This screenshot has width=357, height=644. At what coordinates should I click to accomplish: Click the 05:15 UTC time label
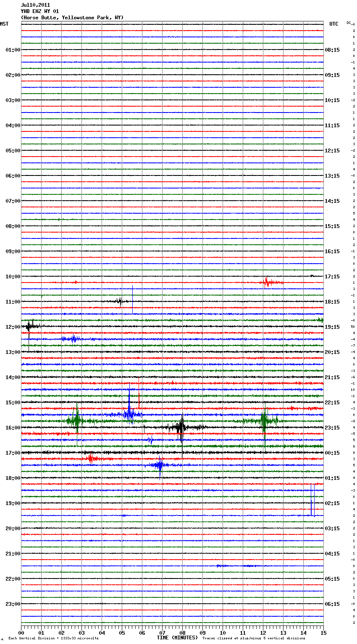click(332, 579)
